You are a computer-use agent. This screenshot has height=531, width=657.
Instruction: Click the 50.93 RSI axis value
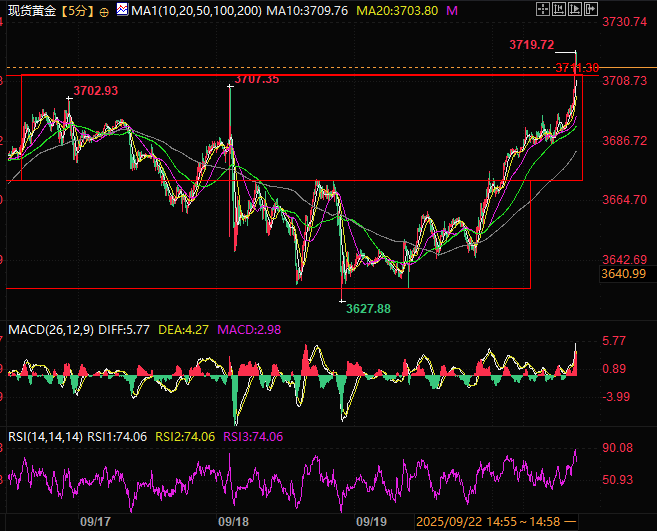pos(618,479)
